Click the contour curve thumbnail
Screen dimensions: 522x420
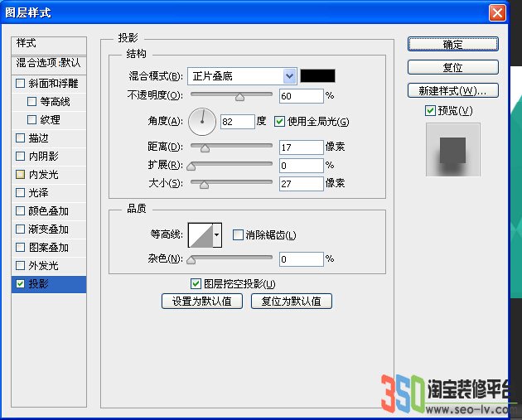click(201, 235)
